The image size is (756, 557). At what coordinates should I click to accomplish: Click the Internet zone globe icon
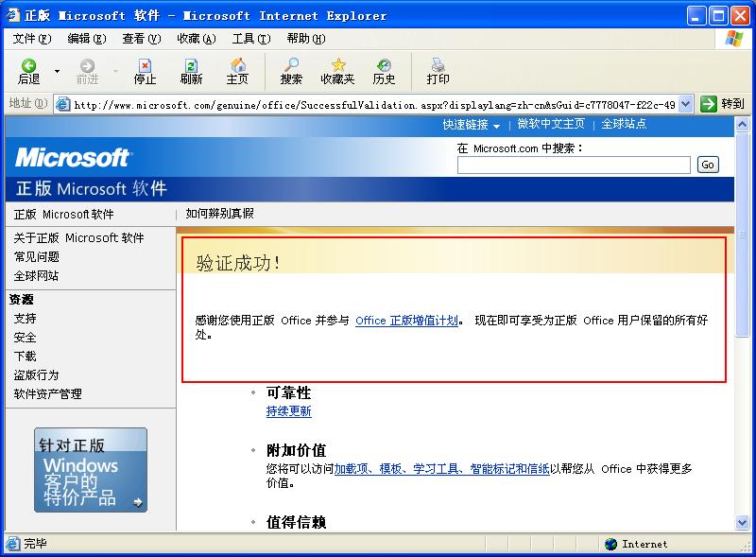point(610,544)
